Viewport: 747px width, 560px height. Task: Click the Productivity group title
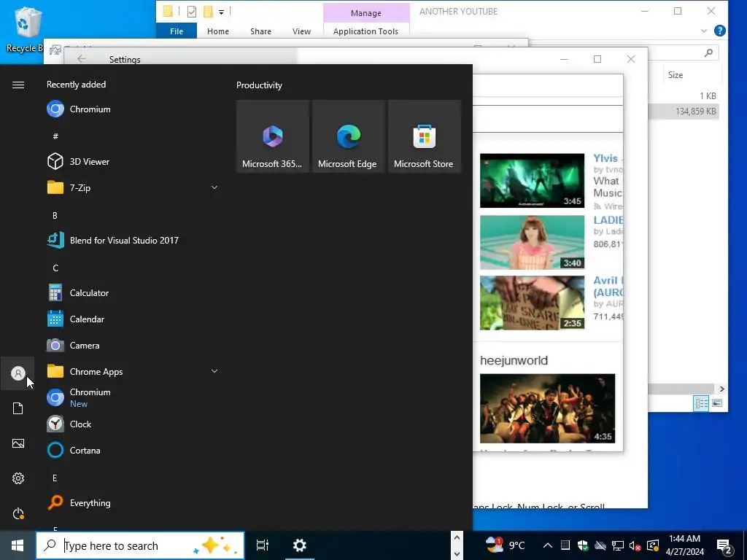[x=259, y=85]
